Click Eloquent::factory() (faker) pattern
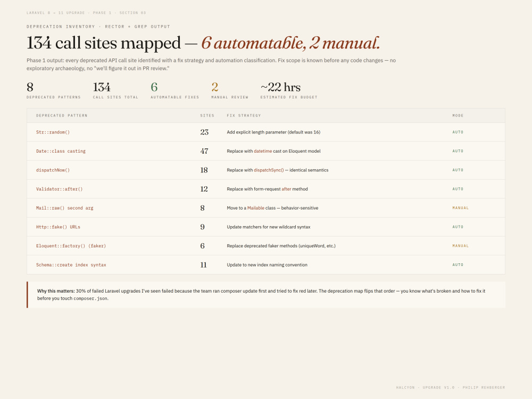Screen dimensions: 532x399 (71, 246)
